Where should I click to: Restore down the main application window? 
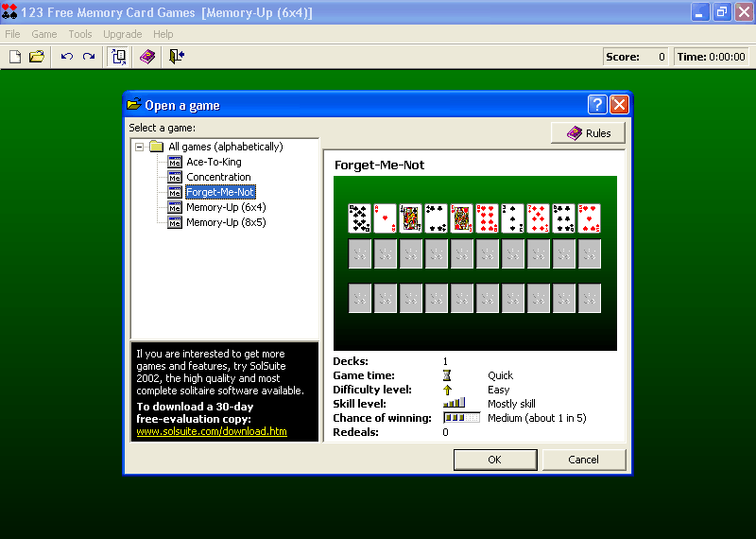click(722, 12)
